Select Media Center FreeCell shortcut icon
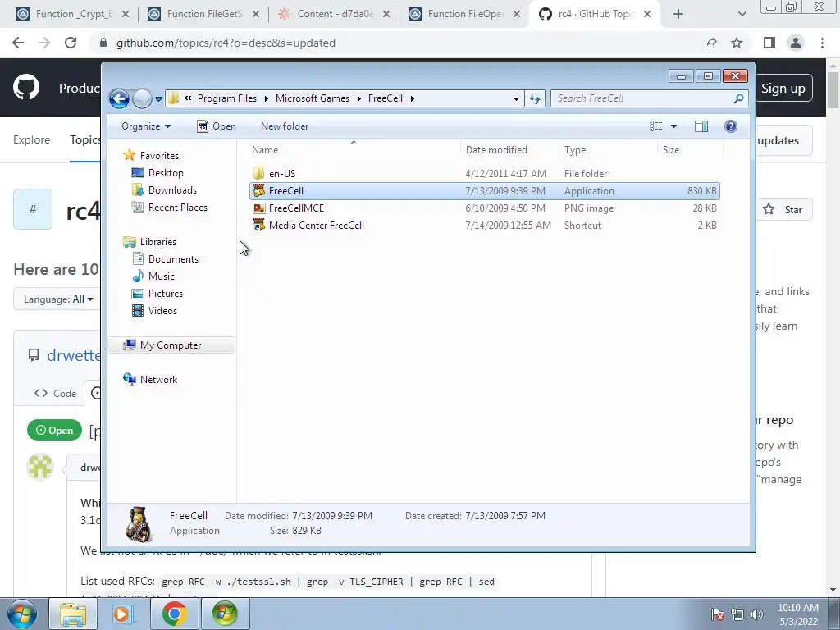Viewport: 840px width, 630px height. (x=258, y=225)
